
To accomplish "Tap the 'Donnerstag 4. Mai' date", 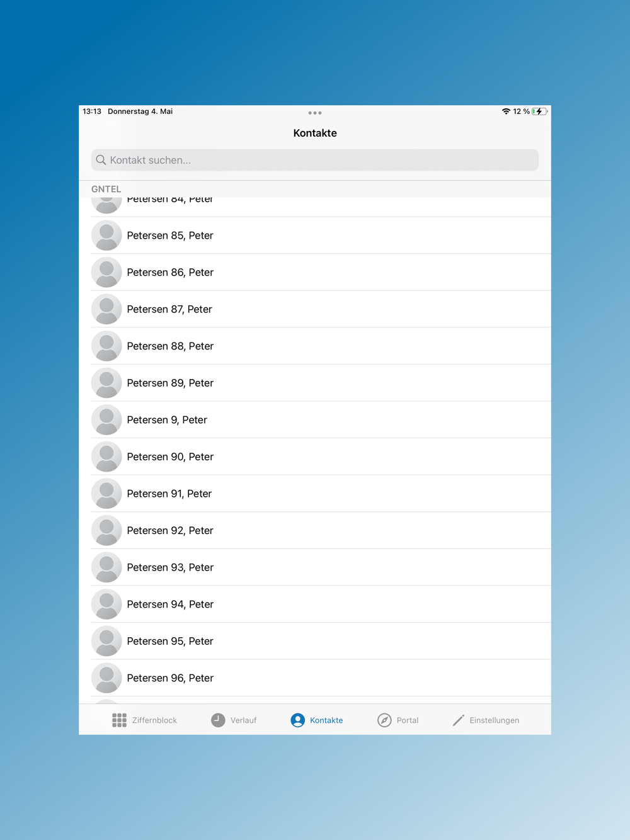I will pos(140,111).
